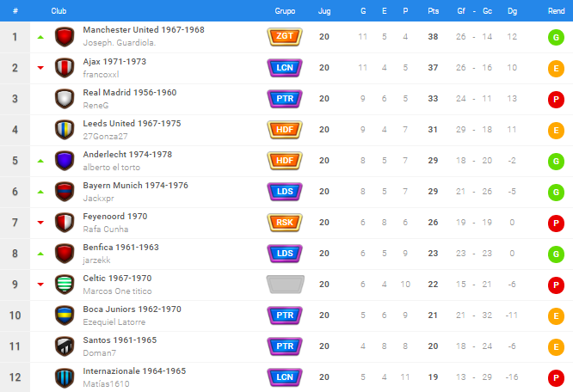Sort by the Dg goal difference header
This screenshot has height=392, width=573.
pyautogui.click(x=512, y=11)
